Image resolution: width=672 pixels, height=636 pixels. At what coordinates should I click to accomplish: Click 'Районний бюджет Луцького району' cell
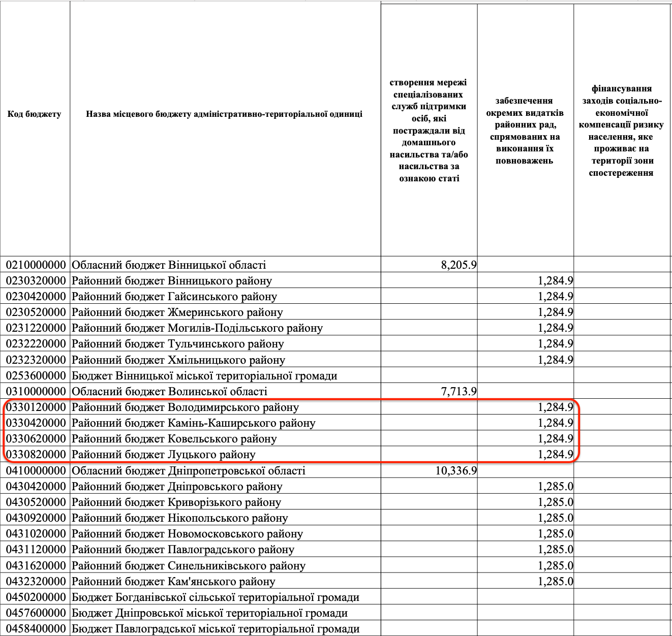163,455
